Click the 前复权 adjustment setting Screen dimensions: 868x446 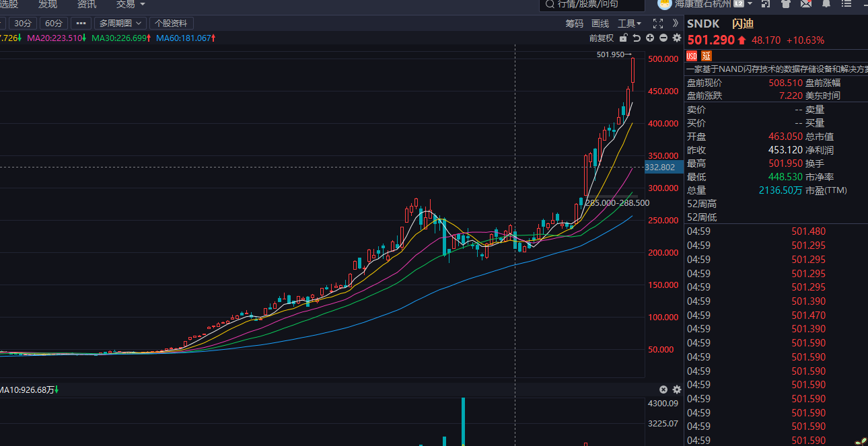602,38
